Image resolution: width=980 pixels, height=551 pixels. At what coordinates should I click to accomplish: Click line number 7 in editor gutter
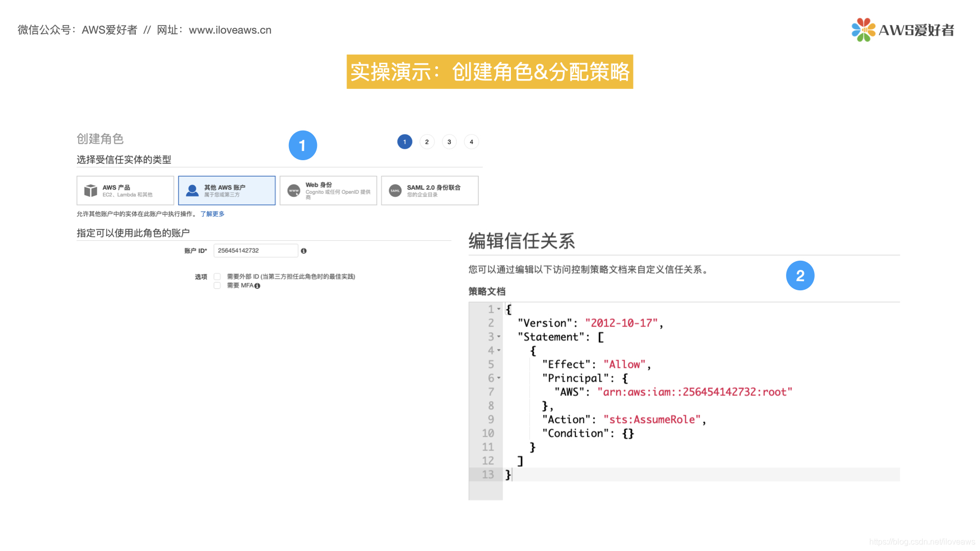pos(491,392)
